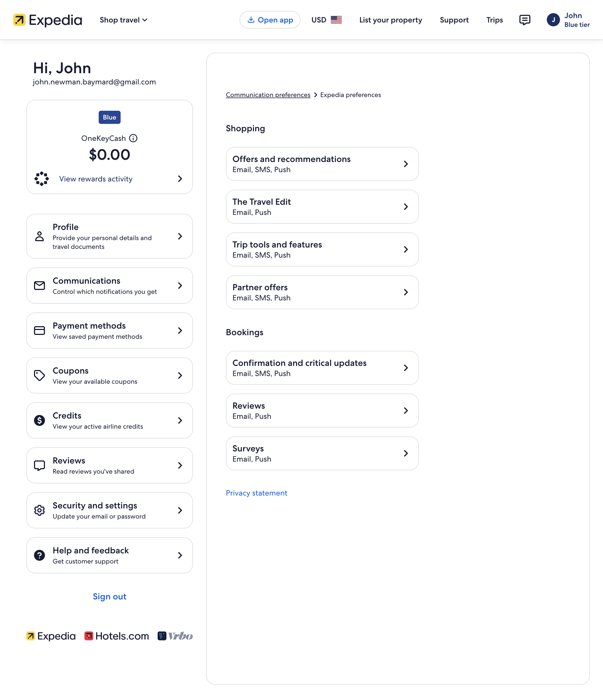Click the Sign out link
The image size is (603, 700).
click(x=109, y=596)
